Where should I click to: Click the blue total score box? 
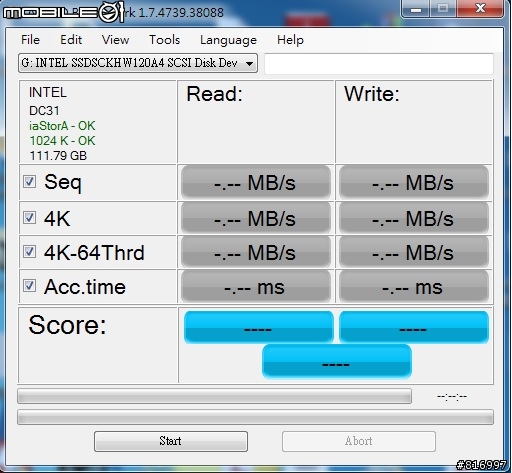(x=337, y=362)
